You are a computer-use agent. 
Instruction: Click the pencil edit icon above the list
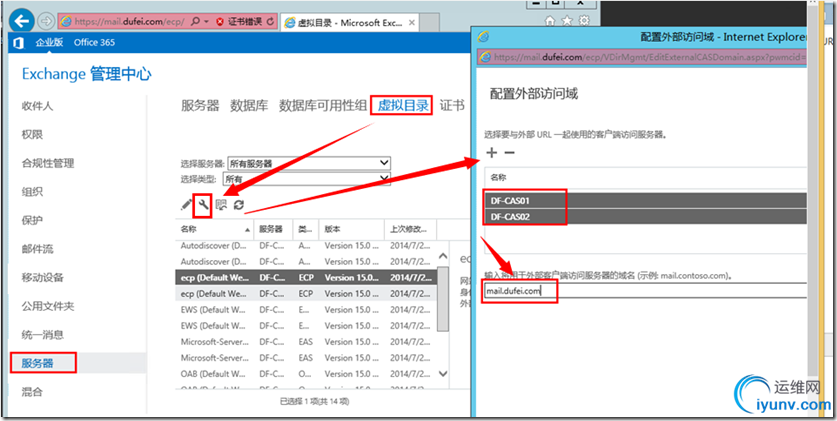(x=186, y=204)
